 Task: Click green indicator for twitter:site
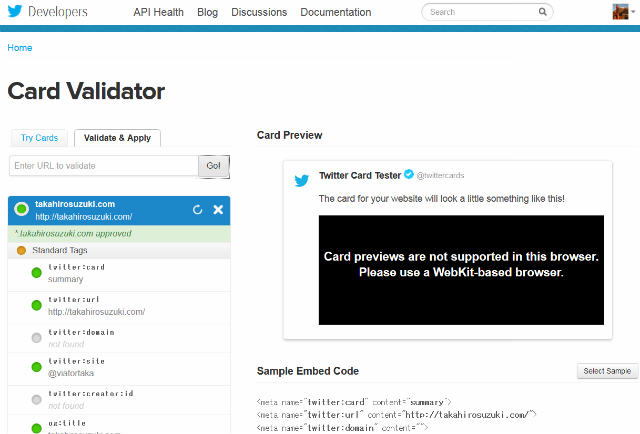[36, 367]
